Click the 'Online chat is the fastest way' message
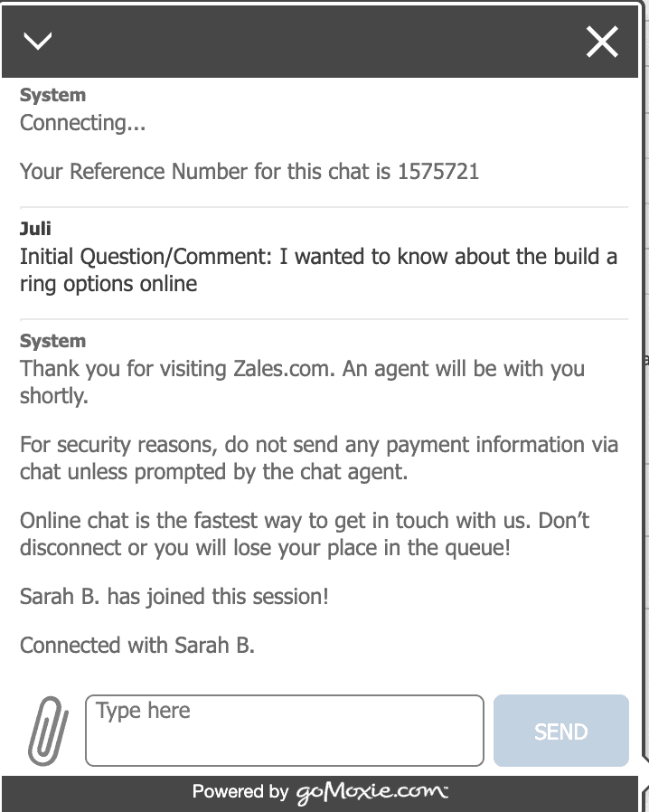Viewport: 649px width, 812px height. [304, 534]
